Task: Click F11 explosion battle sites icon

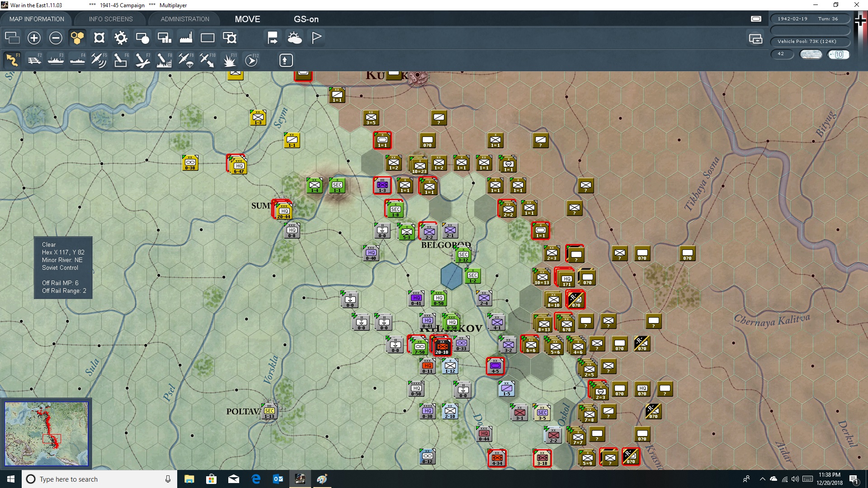Action: (230, 60)
